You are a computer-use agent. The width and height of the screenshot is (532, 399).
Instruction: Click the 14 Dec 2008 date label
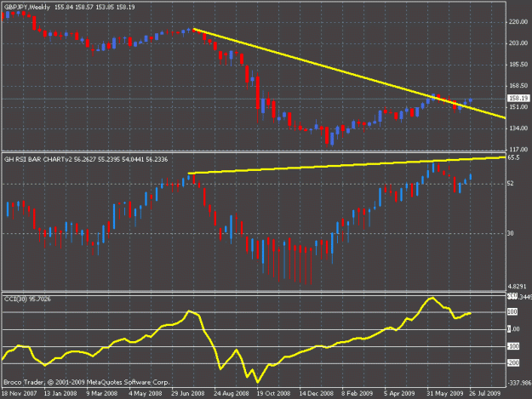coord(316,393)
